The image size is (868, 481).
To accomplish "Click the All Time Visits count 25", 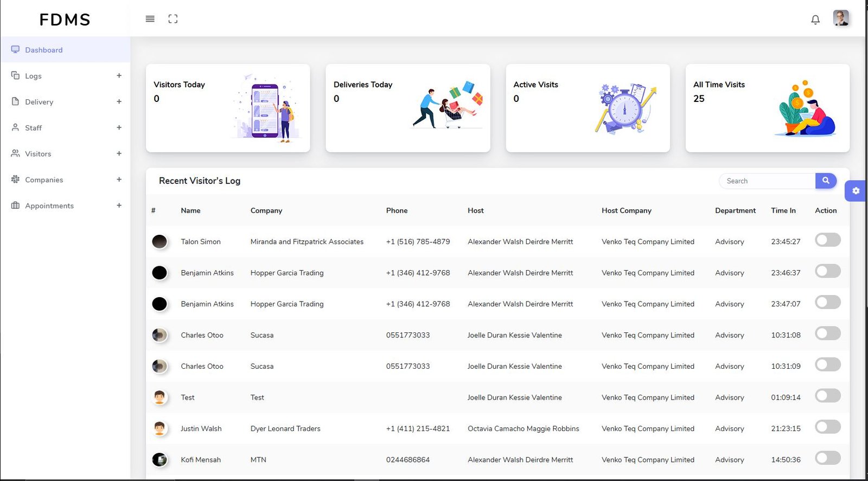I will pos(699,99).
